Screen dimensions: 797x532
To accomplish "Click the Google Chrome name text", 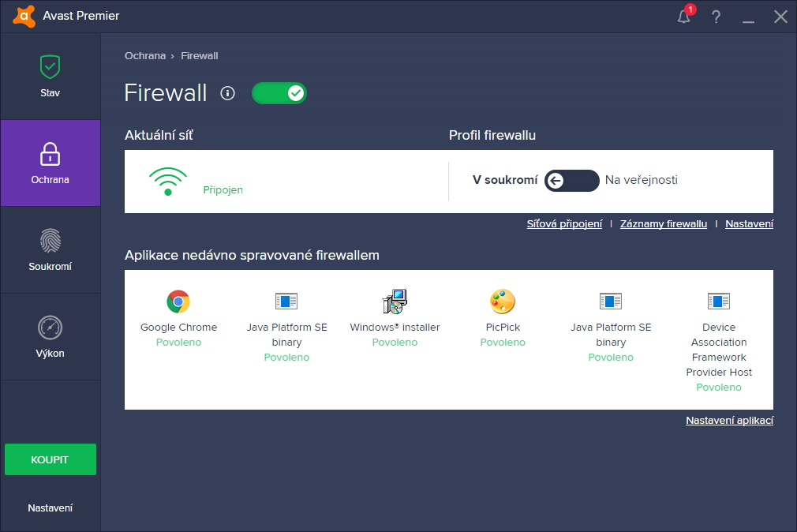I will [178, 327].
